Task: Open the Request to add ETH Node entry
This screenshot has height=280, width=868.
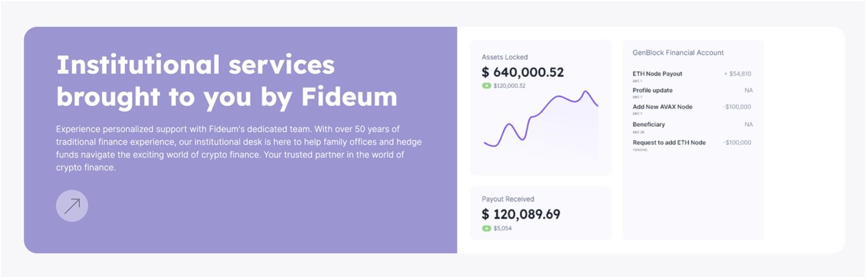Action: point(692,145)
